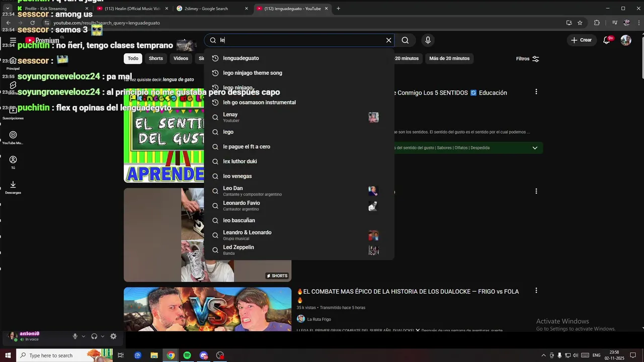The image size is (644, 362).
Task: Open Windows notification center
Action: 633,355
